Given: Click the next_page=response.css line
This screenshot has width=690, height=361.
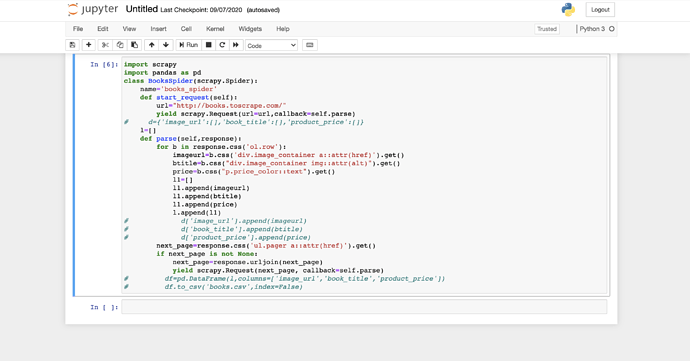Looking at the screenshot, I should (x=266, y=246).
